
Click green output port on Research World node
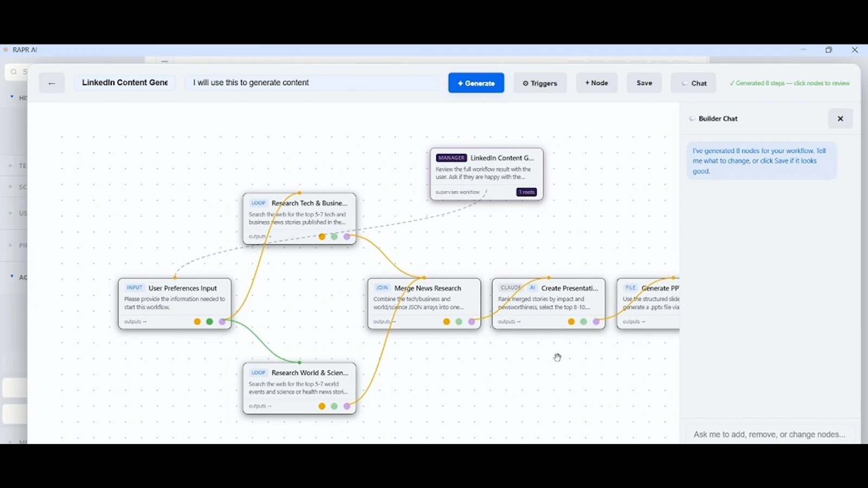coord(334,406)
